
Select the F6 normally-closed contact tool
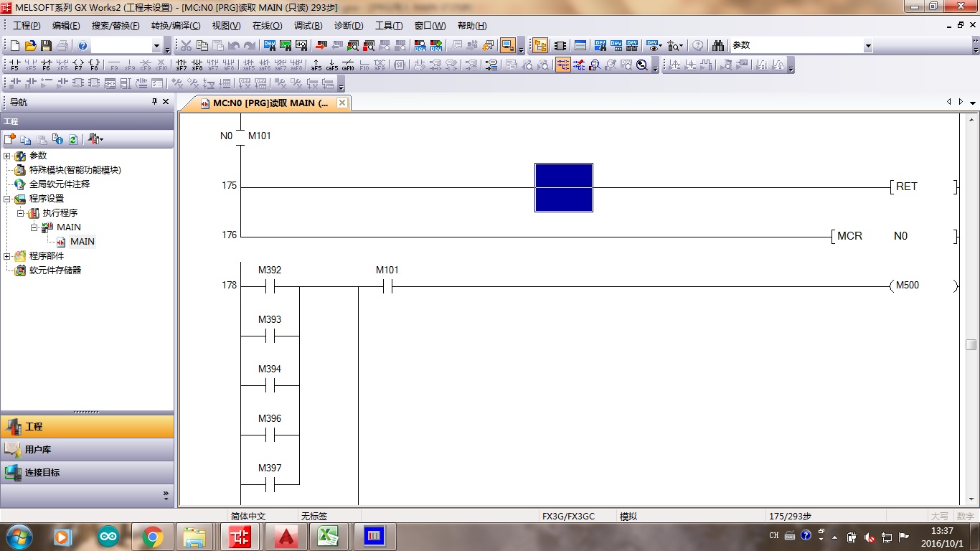[x=47, y=65]
